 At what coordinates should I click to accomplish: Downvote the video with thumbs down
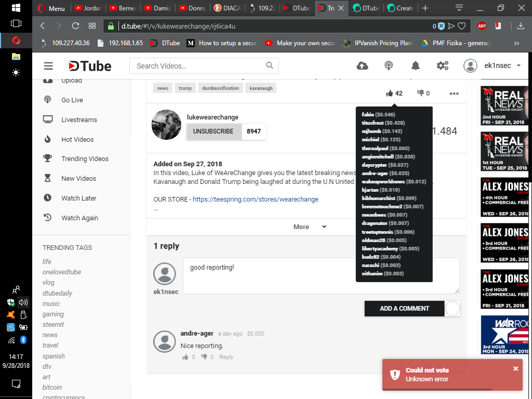[x=420, y=93]
